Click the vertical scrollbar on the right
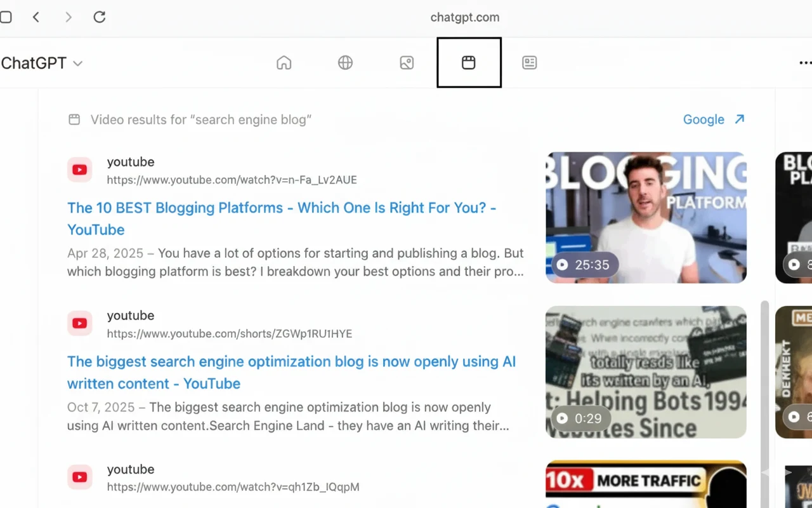812x508 pixels. tap(764, 381)
